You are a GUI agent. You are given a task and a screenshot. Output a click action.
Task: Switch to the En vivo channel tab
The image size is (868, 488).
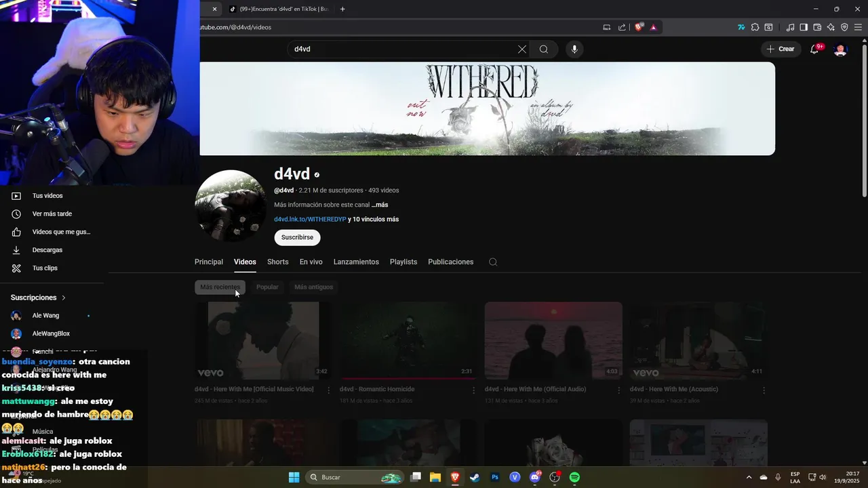[311, 262]
